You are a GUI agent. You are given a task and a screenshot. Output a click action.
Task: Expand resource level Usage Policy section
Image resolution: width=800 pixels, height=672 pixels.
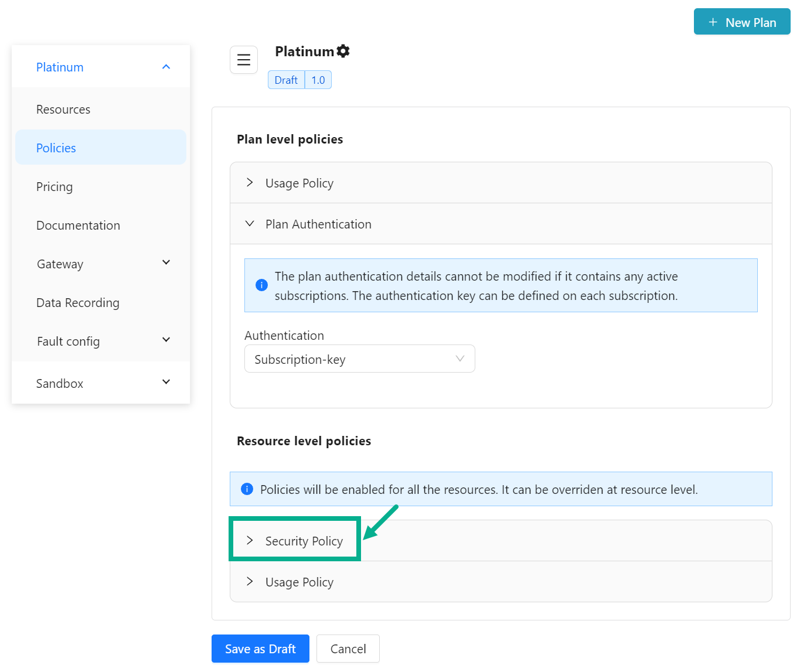(x=299, y=582)
